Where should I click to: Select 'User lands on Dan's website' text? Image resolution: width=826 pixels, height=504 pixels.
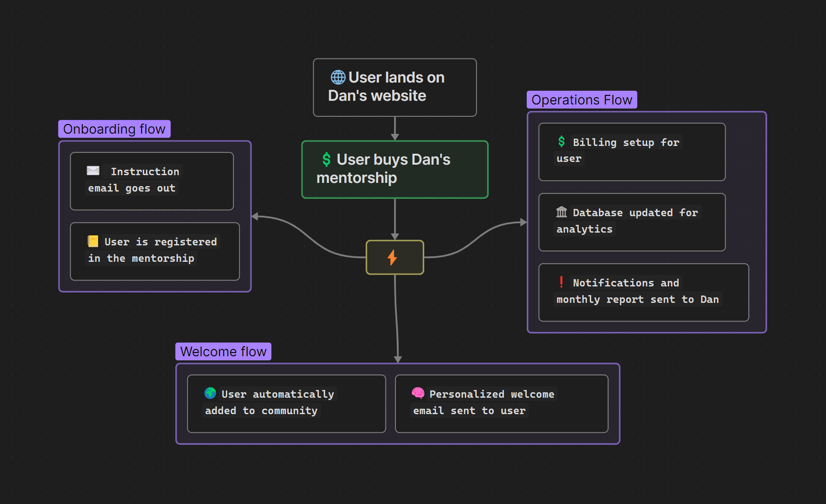point(386,87)
